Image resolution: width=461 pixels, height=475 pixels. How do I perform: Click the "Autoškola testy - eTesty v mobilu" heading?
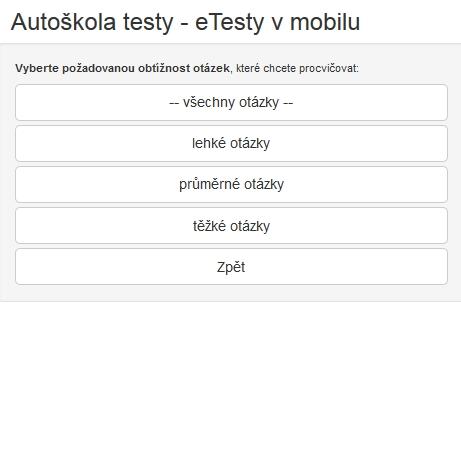tap(185, 22)
